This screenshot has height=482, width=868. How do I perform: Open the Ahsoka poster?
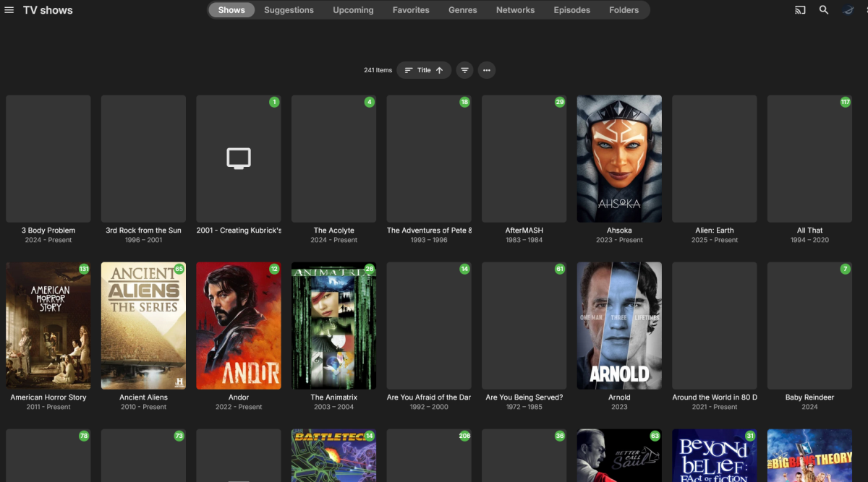click(x=619, y=159)
